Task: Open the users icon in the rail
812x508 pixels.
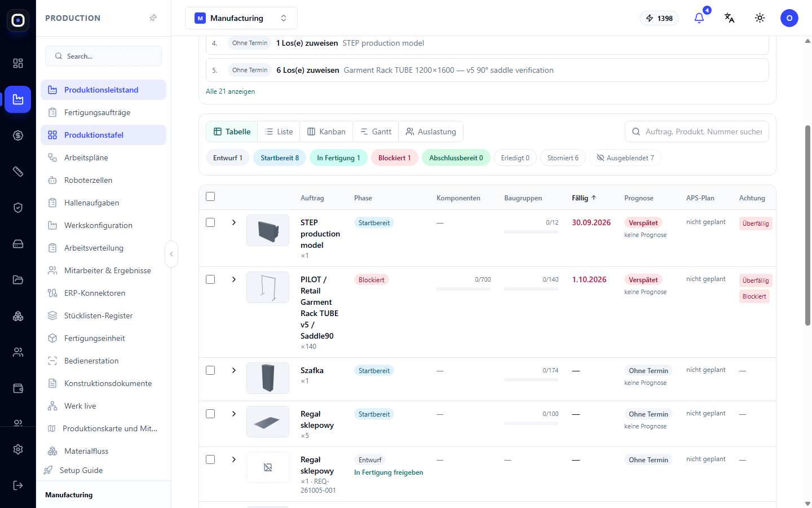Action: tap(18, 352)
